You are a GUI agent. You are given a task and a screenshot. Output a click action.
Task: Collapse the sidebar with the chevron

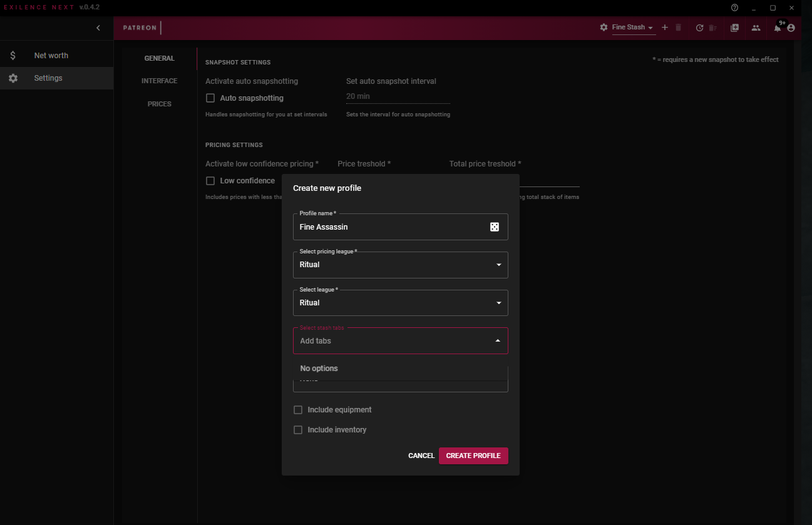tap(98, 28)
